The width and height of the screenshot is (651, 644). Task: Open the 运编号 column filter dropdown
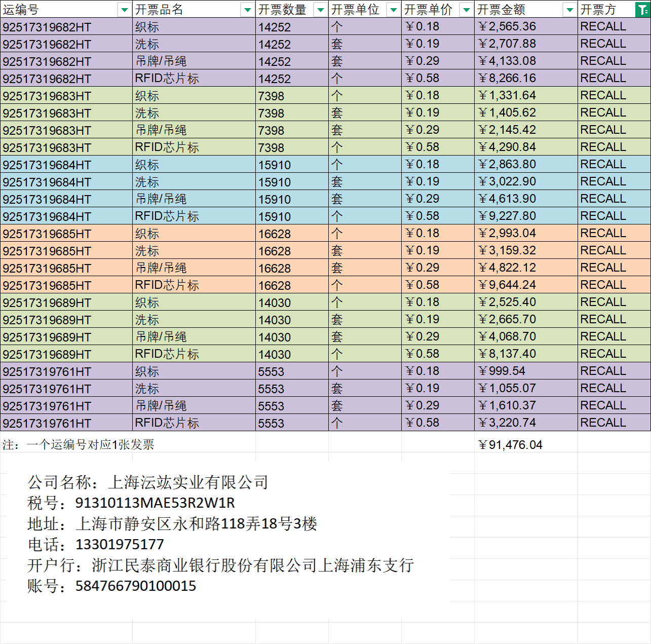click(x=124, y=10)
